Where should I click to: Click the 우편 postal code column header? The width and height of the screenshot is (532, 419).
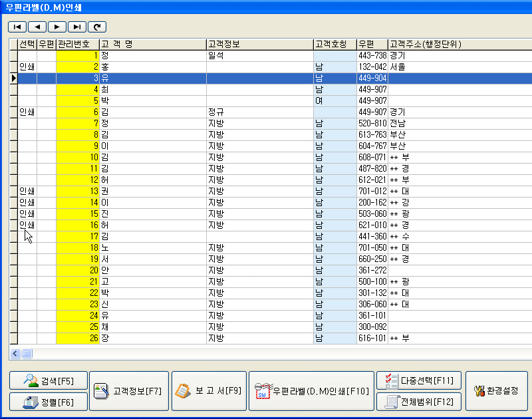(x=372, y=44)
